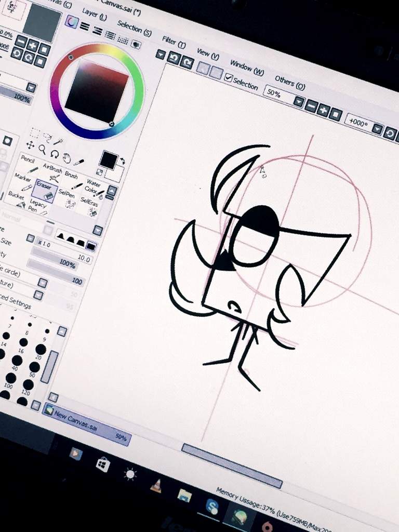Open the Filter (T) menu
Viewport: 399px width, 532px height.
[x=174, y=42]
